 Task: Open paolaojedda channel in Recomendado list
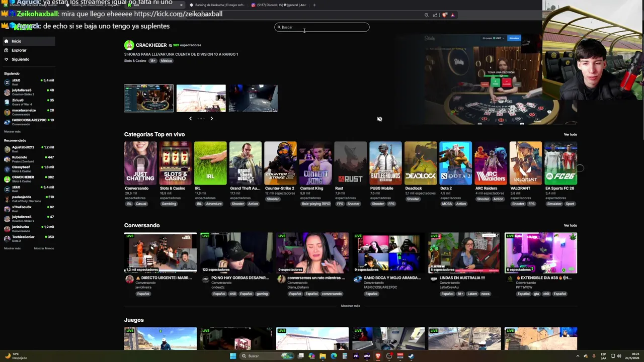point(29,199)
